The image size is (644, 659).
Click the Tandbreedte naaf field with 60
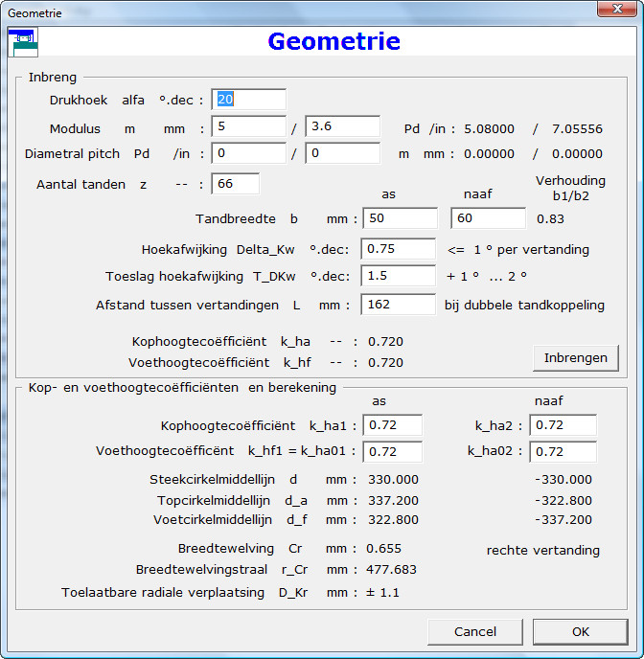(488, 218)
